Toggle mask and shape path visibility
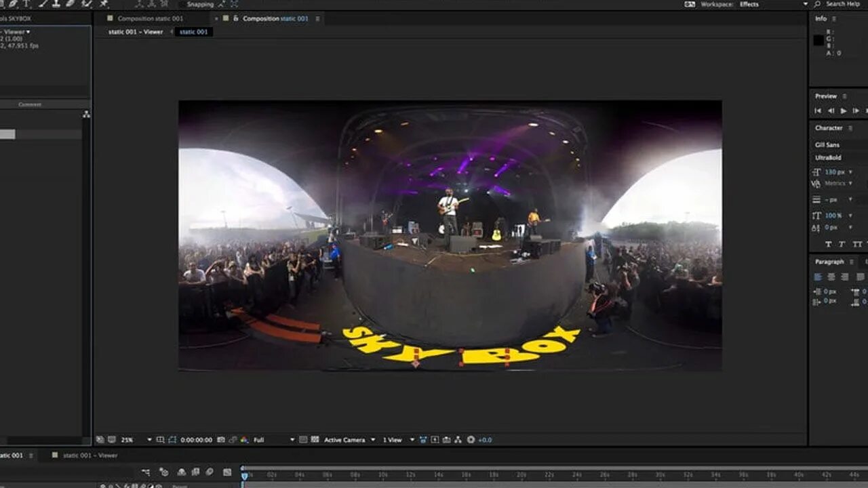 point(172,440)
